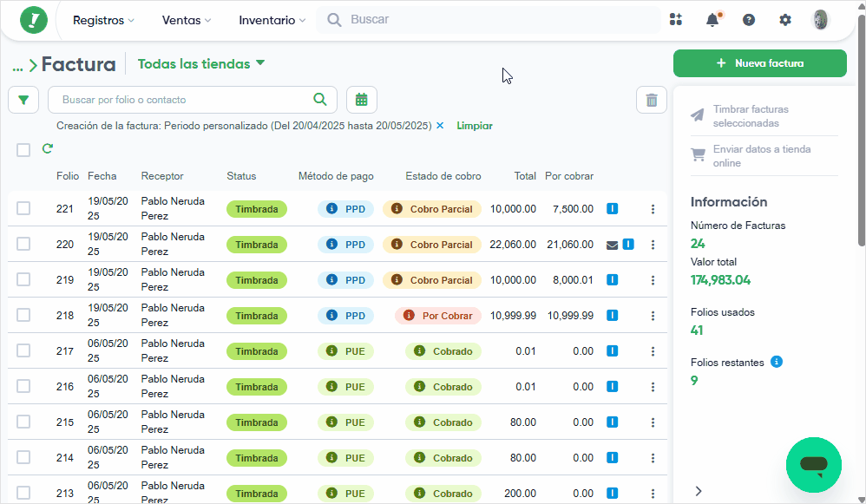This screenshot has width=866, height=504.
Task: Check the box for invoice 221
Action: [23, 208]
